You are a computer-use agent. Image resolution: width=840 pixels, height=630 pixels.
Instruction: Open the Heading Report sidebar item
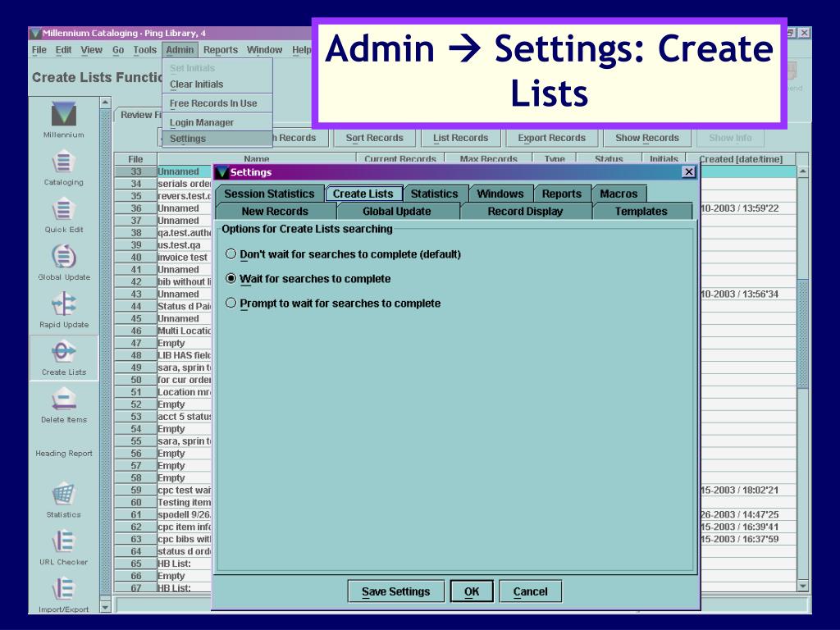pyautogui.click(x=64, y=453)
